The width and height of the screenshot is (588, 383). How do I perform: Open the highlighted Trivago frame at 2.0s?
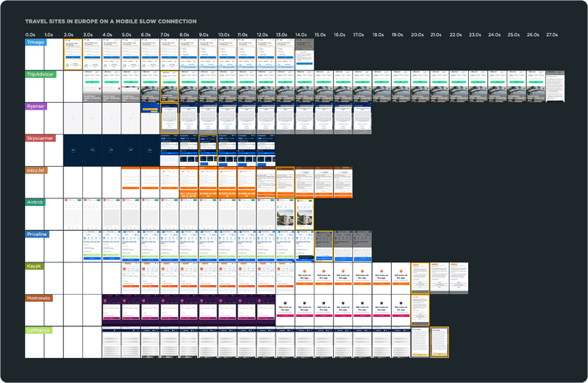(x=73, y=54)
